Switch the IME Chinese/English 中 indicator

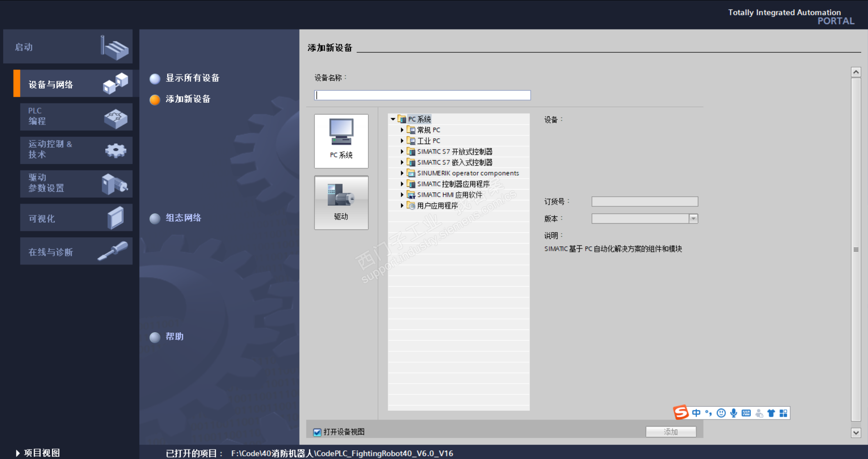[x=696, y=413]
